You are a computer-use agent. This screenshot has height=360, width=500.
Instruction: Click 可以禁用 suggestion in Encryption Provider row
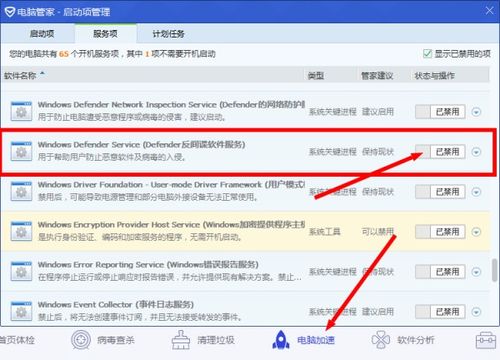378,231
